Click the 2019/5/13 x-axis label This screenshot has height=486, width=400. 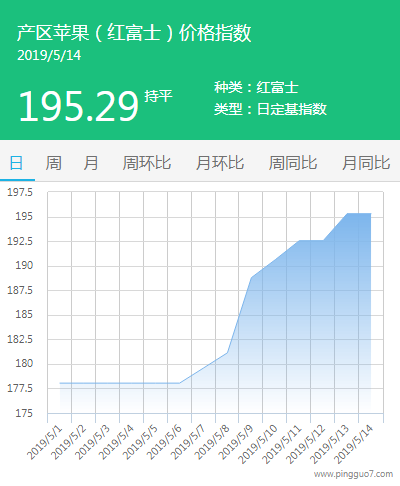coord(330,444)
